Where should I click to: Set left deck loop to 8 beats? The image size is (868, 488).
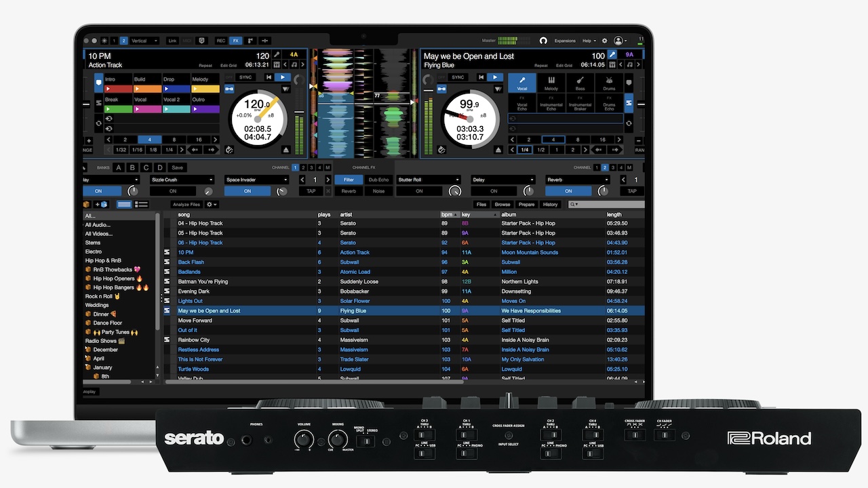coord(174,140)
